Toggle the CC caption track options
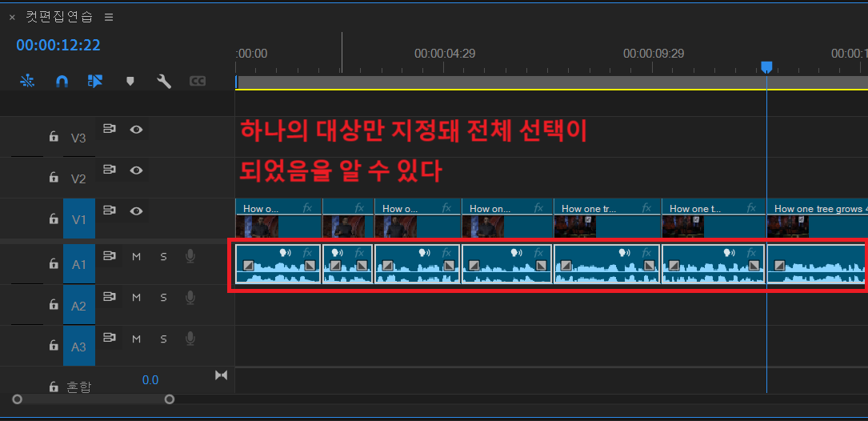 [x=198, y=82]
